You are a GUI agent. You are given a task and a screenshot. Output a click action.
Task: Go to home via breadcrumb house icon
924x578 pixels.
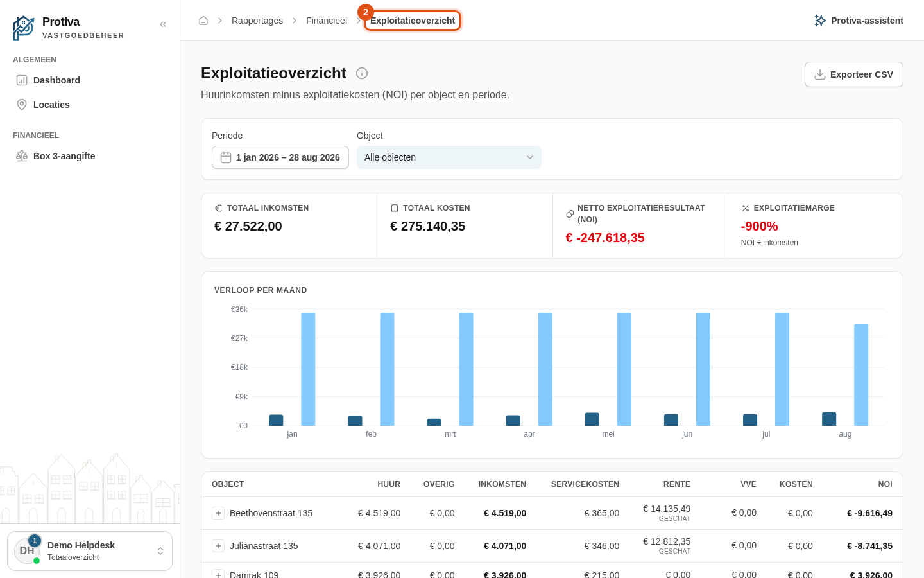tap(203, 21)
